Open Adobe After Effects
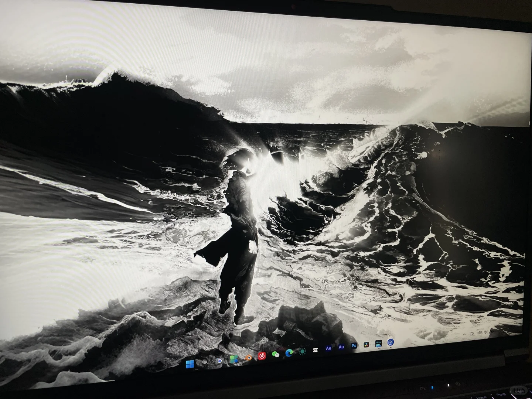532x399 pixels. pos(328,348)
